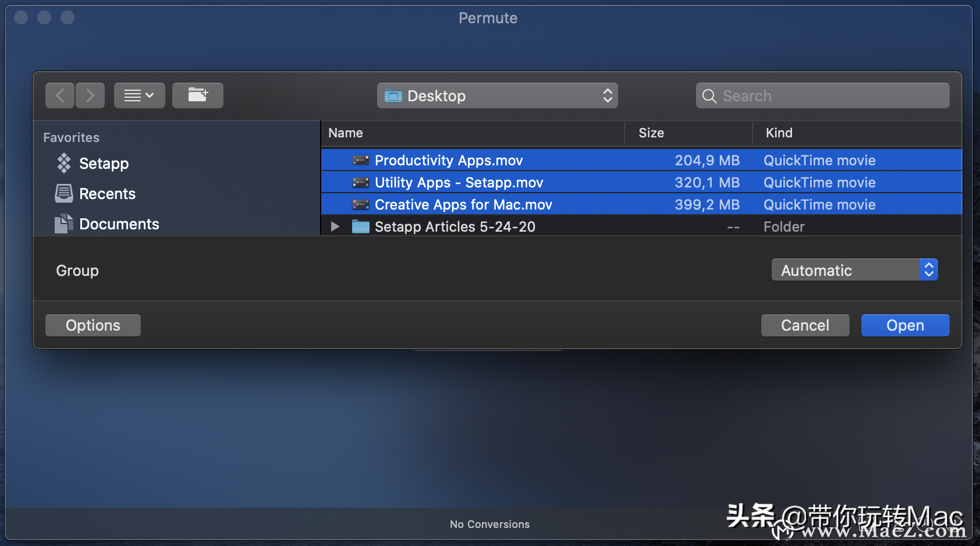Select the Creative Apps for Mac.mov file
The height and width of the screenshot is (546, 980).
[x=641, y=204]
